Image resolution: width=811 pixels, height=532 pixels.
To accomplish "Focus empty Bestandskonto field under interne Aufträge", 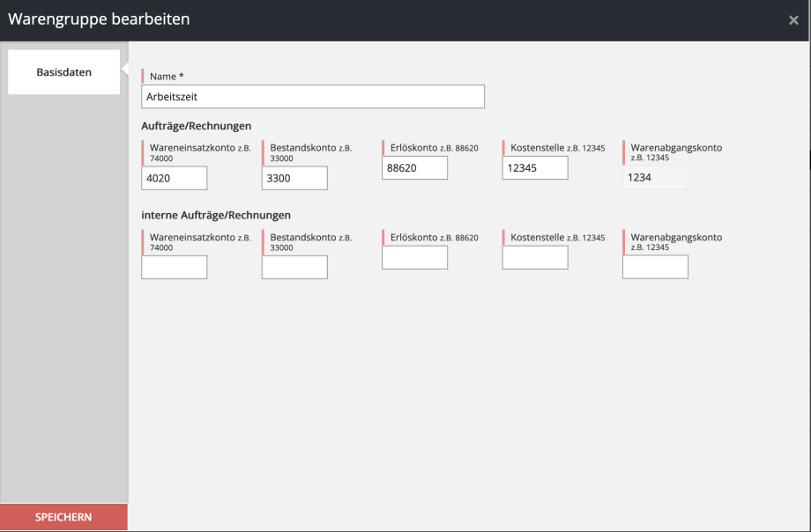I will tap(294, 268).
